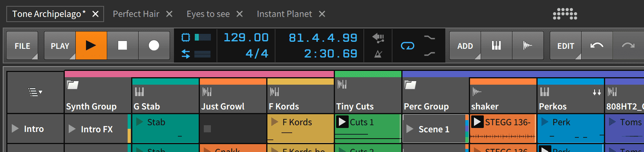Add an instrument track via piano icon
This screenshot has height=152, width=644.
coord(496,46)
